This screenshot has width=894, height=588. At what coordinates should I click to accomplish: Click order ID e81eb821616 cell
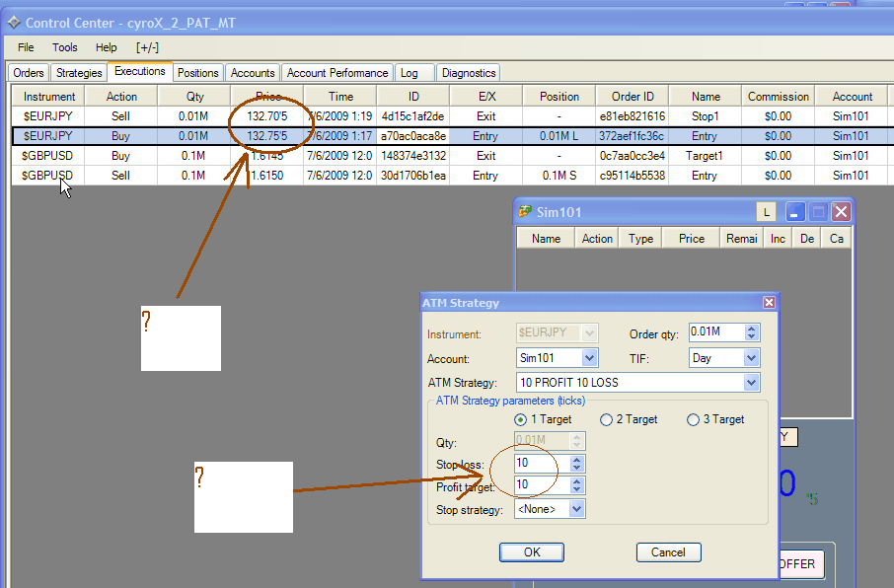(633, 116)
